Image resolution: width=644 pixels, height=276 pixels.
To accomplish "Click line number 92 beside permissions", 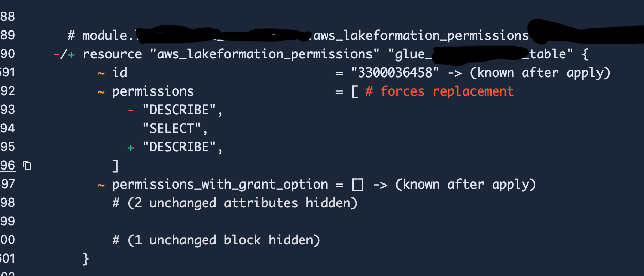I will point(8,91).
